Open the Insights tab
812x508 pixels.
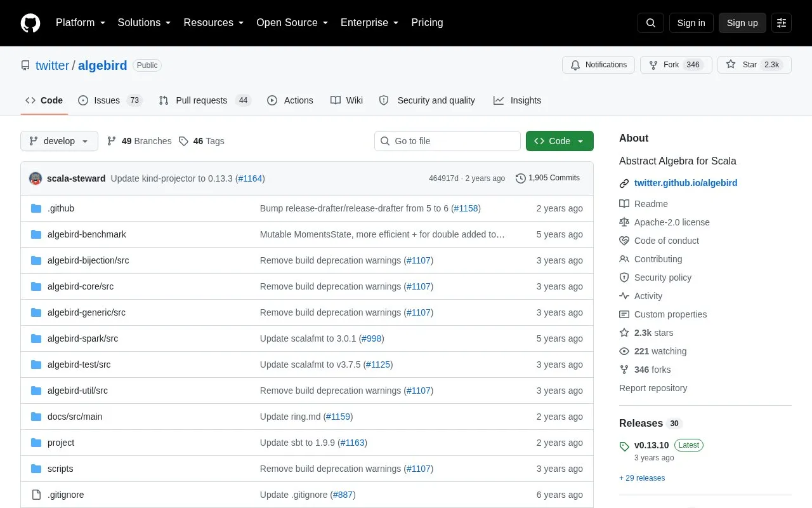click(x=517, y=100)
